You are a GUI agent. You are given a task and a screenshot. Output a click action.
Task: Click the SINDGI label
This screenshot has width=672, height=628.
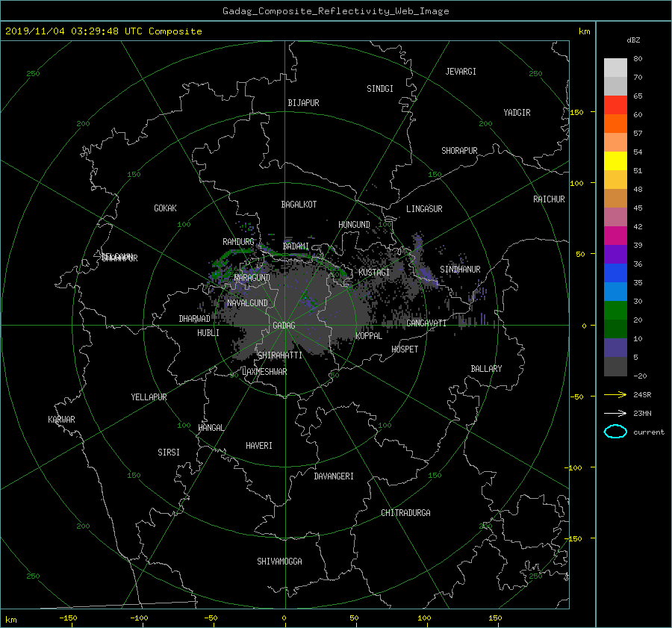(x=380, y=89)
